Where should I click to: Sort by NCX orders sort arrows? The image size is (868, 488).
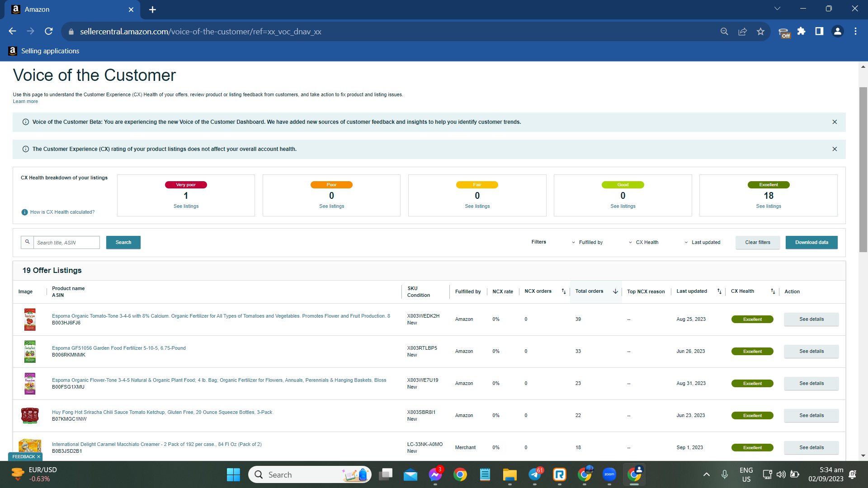click(x=563, y=291)
